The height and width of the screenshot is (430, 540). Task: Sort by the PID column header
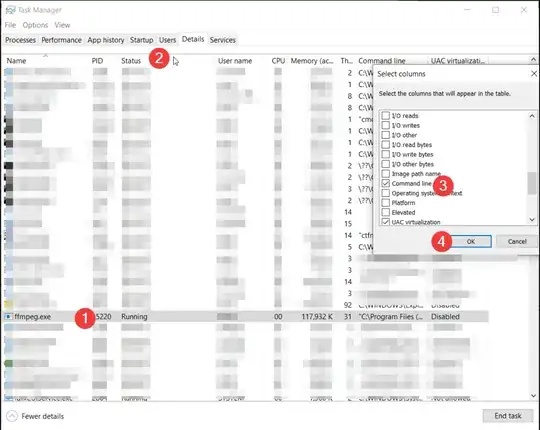click(x=97, y=61)
